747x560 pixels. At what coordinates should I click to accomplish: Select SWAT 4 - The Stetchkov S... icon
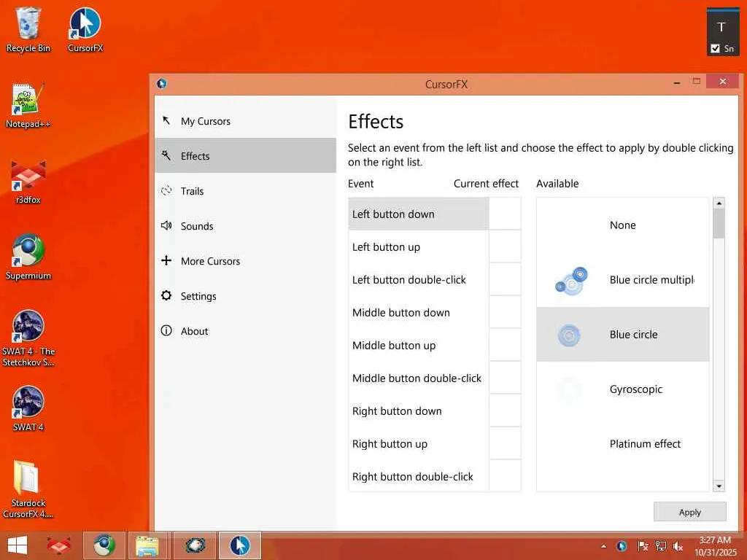28,338
